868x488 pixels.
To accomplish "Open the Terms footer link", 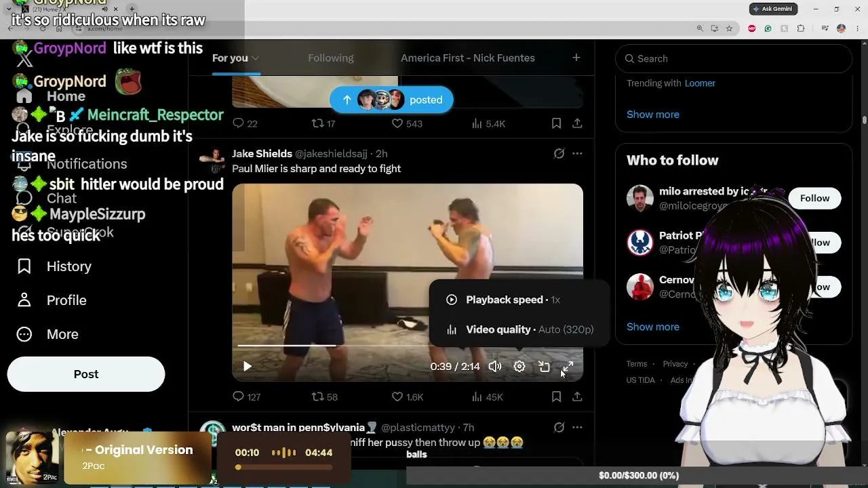I will click(x=637, y=364).
